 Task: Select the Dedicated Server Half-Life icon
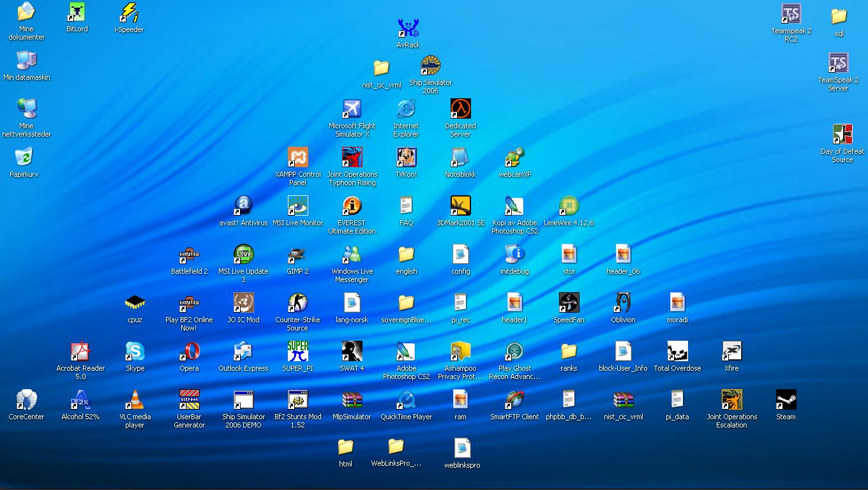pos(460,109)
